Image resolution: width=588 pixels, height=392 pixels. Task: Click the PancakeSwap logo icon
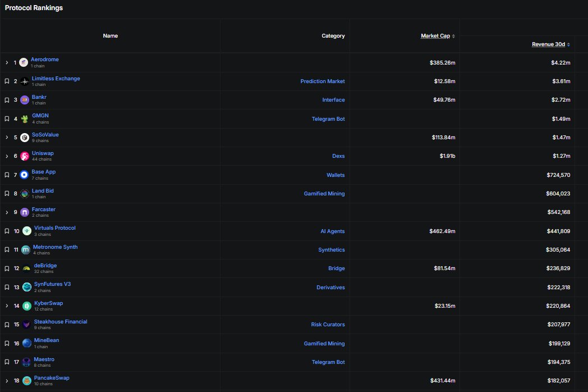click(27, 381)
